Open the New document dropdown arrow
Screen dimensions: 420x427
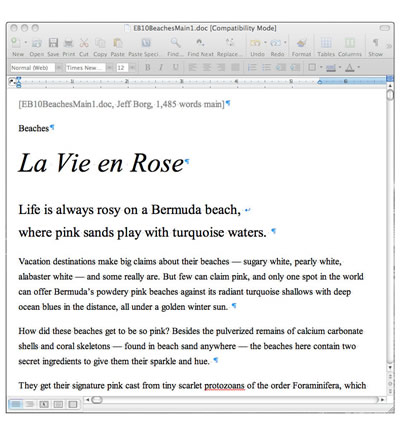(x=26, y=43)
